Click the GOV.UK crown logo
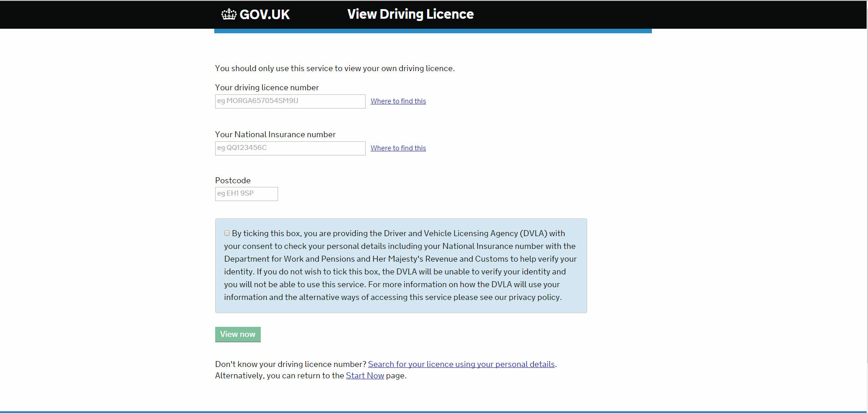868x413 pixels. [x=229, y=15]
